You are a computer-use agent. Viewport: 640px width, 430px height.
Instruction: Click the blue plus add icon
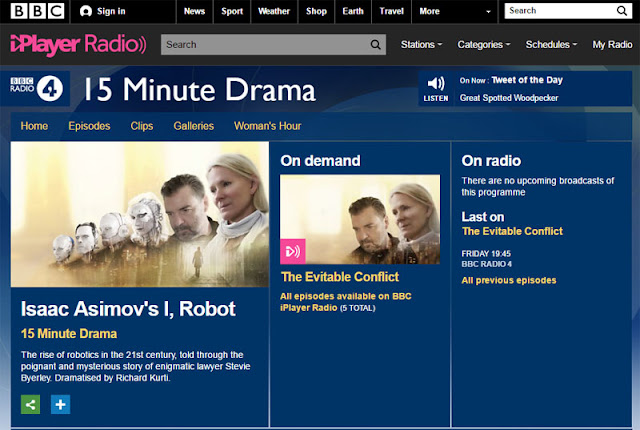60,404
